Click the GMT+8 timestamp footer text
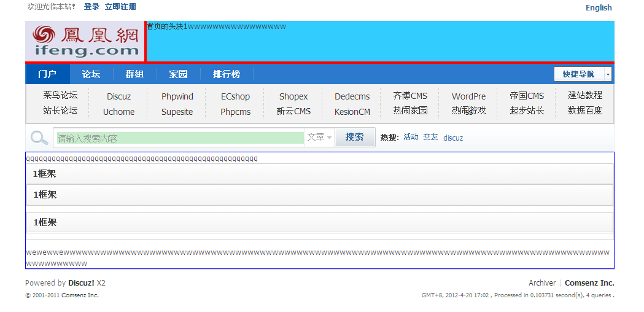 click(518, 295)
